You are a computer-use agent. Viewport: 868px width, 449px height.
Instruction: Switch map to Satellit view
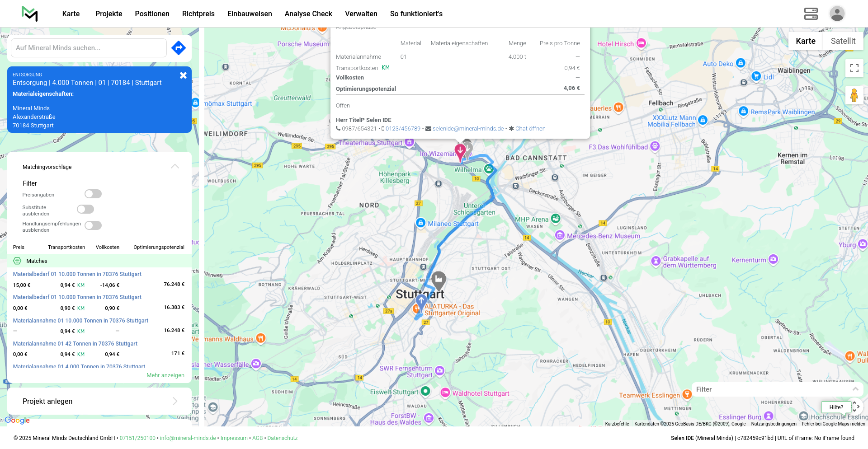tap(843, 41)
